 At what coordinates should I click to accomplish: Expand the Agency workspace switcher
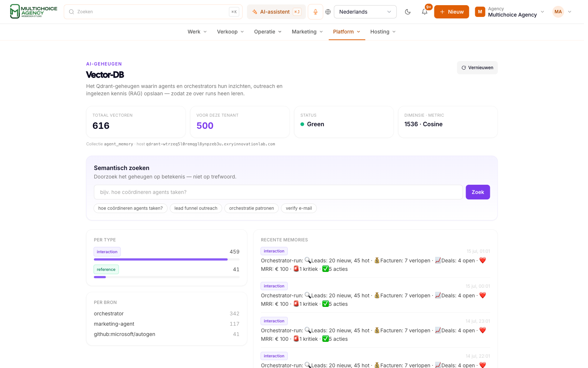point(510,12)
